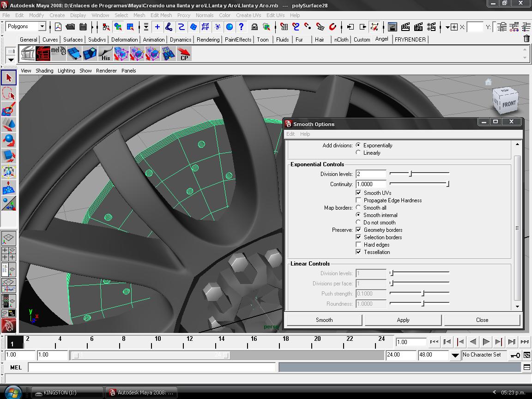The width and height of the screenshot is (532, 399).
Task: Select the Lasso selection tool
Action: point(9,94)
